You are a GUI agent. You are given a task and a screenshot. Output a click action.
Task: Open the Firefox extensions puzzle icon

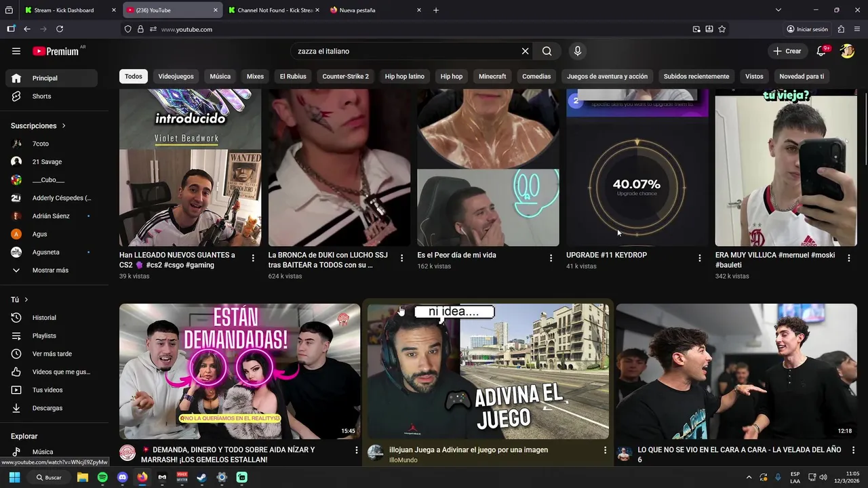[x=841, y=29]
